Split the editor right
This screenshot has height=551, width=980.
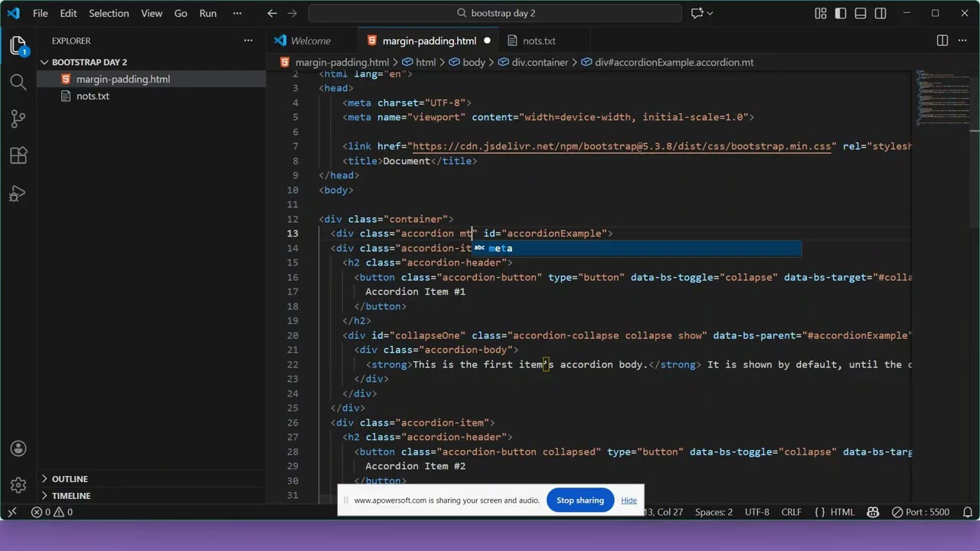[942, 41]
